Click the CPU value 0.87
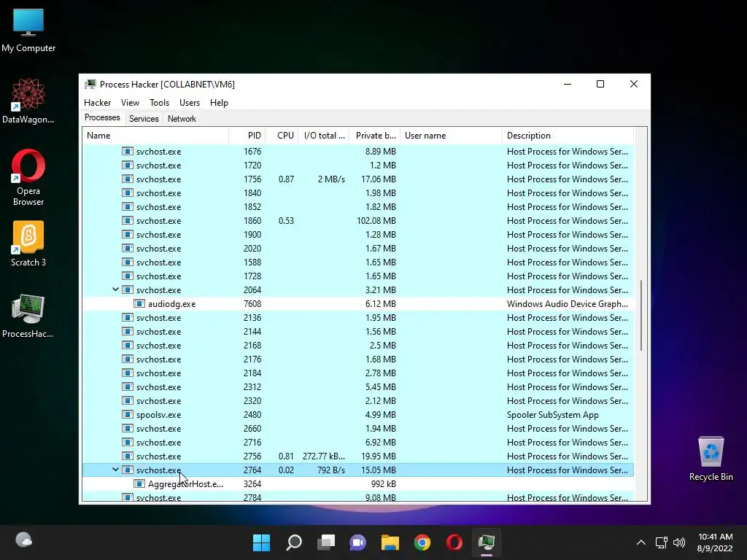 [286, 179]
